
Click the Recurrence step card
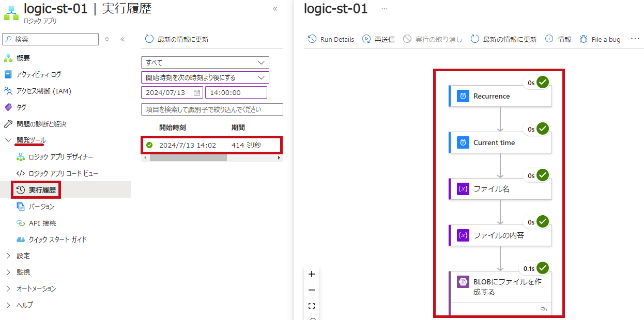(500, 96)
